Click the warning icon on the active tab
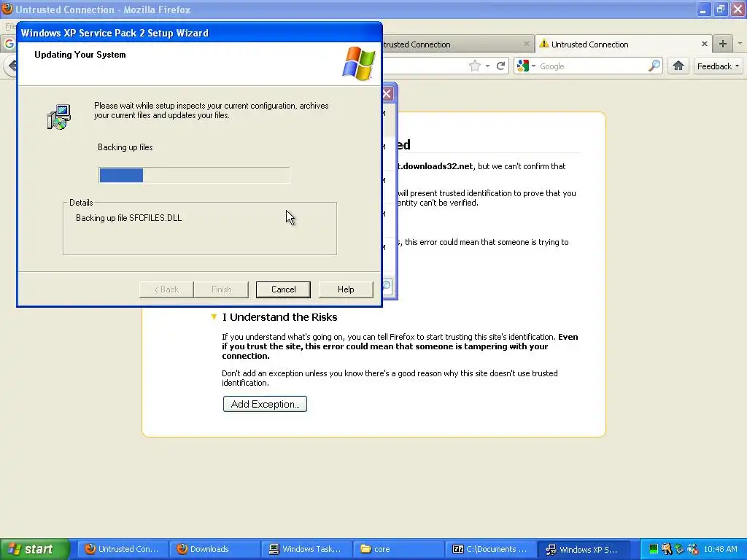The width and height of the screenshot is (747, 560). pos(543,44)
